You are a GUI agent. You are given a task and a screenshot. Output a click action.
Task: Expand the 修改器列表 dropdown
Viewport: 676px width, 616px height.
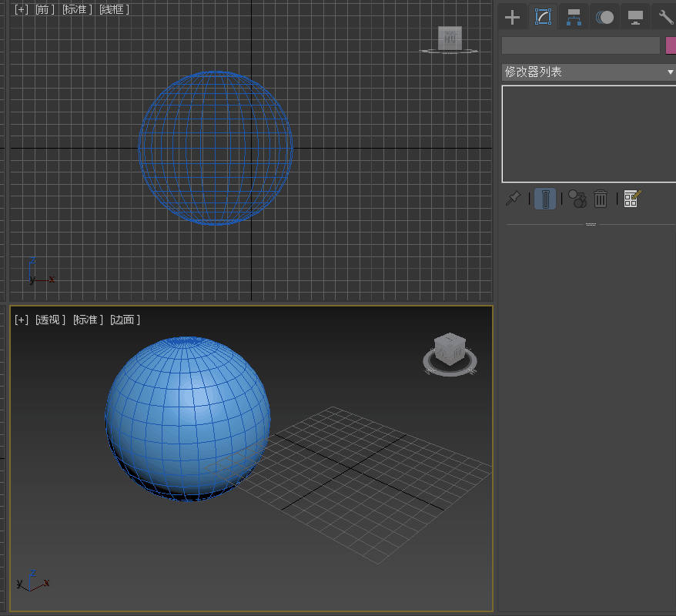click(589, 72)
